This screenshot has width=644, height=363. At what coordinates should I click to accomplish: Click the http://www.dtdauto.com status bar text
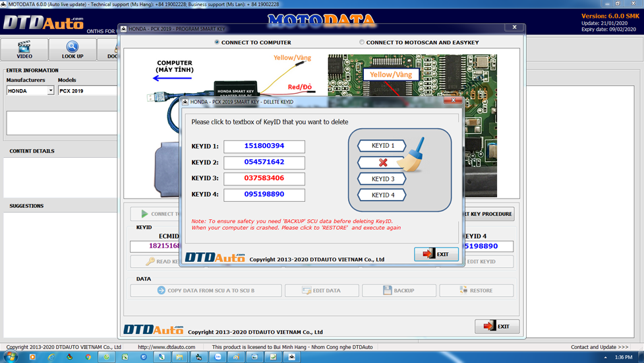[x=166, y=347]
